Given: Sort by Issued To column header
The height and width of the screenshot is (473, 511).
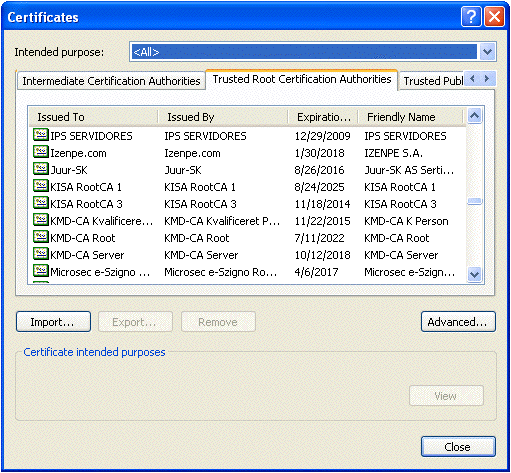Looking at the screenshot, I should coord(93,117).
